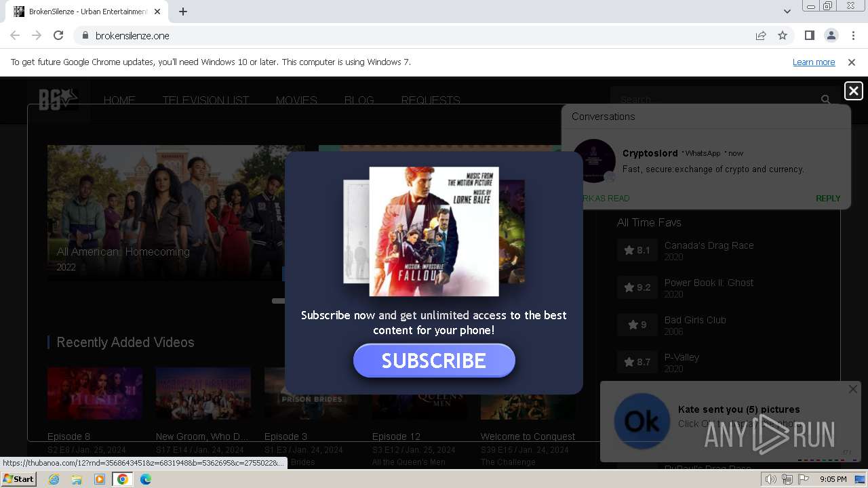868x488 pixels.
Task: Close the BrokenSilenze tab
Action: 157,12
